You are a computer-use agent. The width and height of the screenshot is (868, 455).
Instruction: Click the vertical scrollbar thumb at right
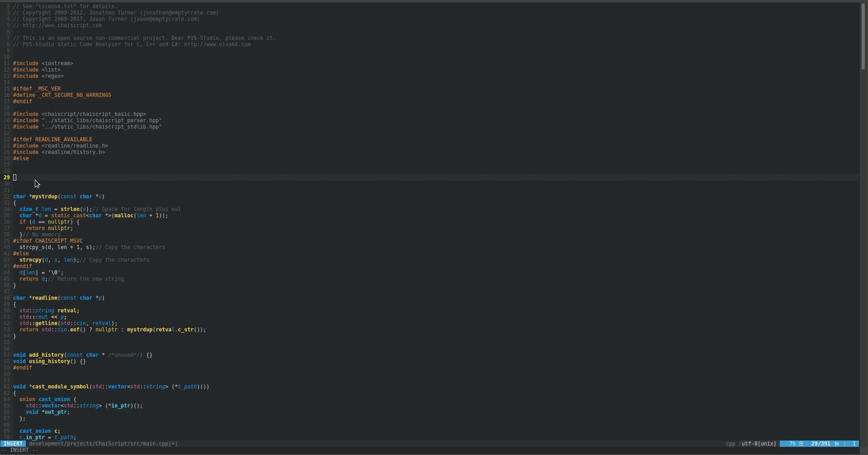(x=863, y=36)
